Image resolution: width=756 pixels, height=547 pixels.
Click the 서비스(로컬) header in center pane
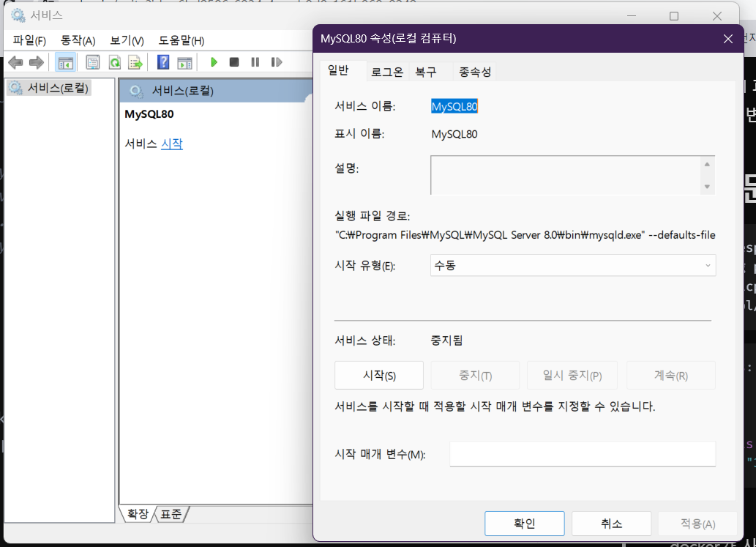[183, 91]
